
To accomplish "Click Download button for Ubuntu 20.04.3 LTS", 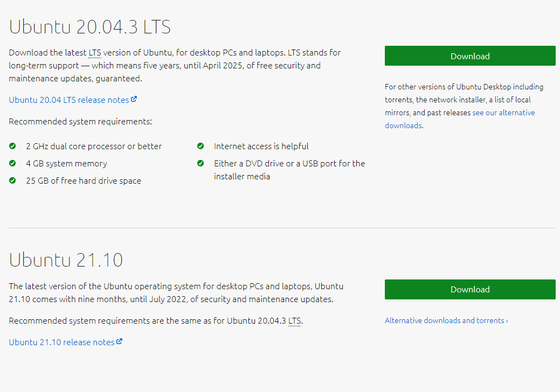I will pos(470,56).
